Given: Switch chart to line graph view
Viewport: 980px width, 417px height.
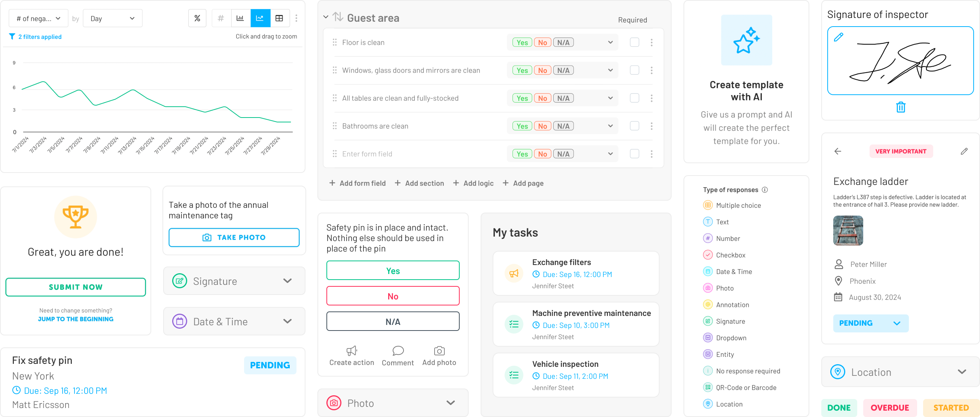Looking at the screenshot, I should click(x=260, y=18).
